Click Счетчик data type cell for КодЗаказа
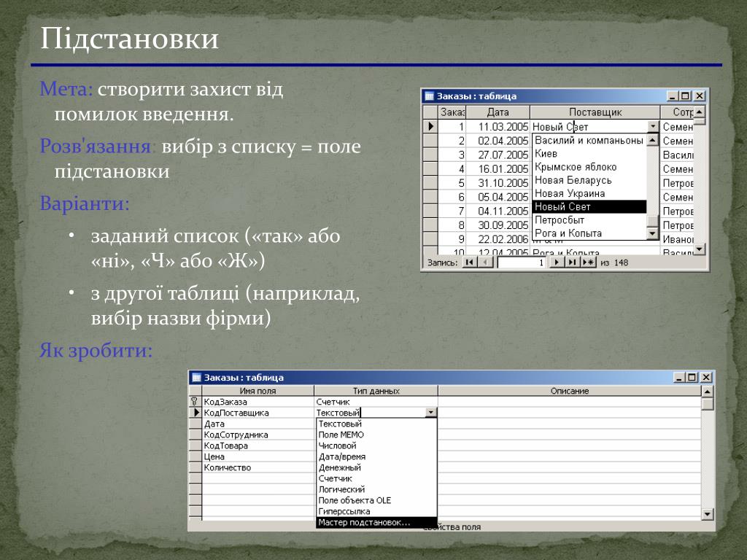The image size is (747, 560). (x=376, y=402)
